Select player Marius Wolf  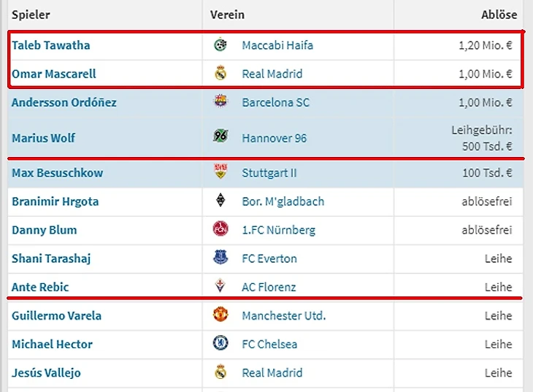[x=43, y=138]
